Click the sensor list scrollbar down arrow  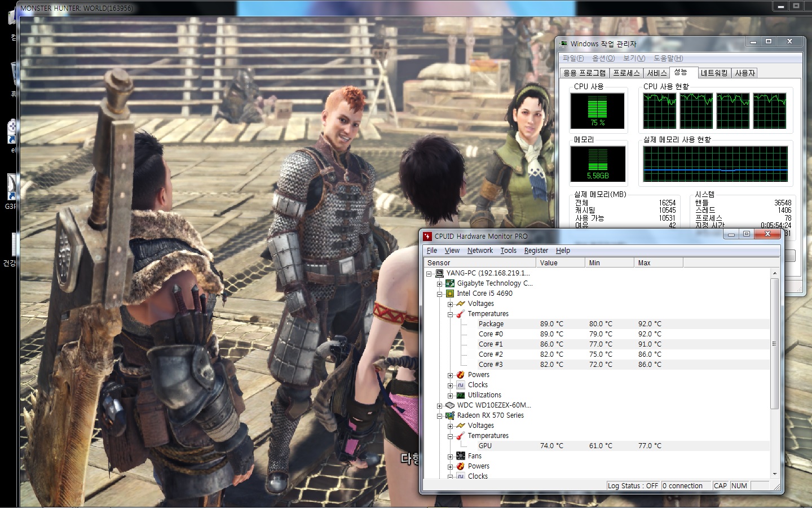[x=774, y=474]
